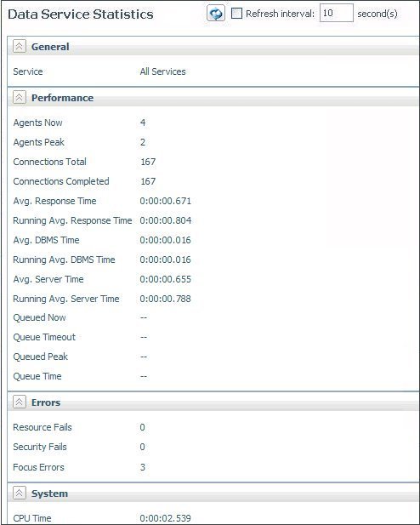The width and height of the screenshot is (420, 525).
Task: Click the refresh statistics icon
Action: [215, 14]
